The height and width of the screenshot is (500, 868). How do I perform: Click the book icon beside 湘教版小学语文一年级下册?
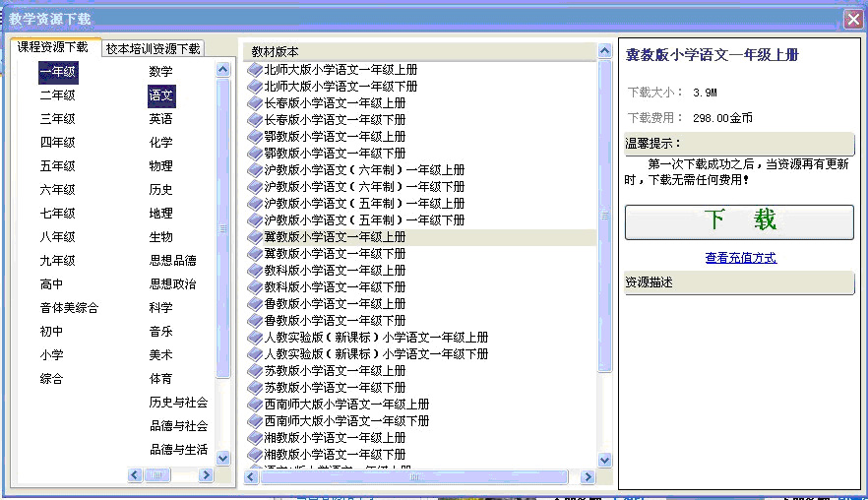(x=255, y=455)
